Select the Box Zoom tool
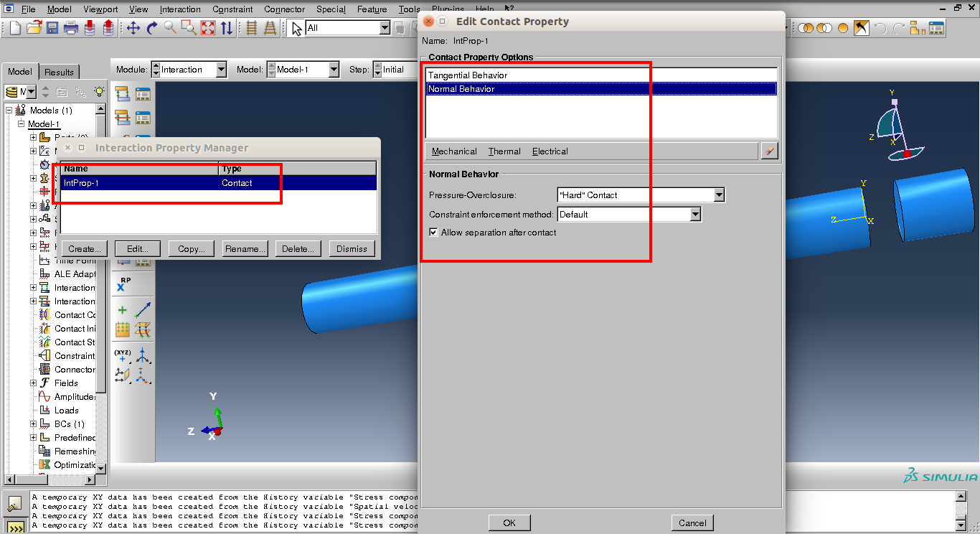This screenshot has width=980, height=534. (x=189, y=28)
